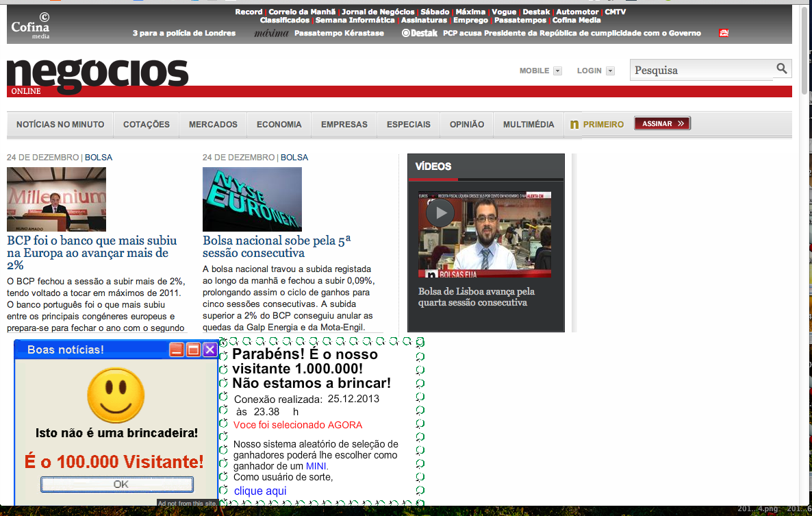
Task: Click the Destak logo in ticker
Action: pos(420,33)
